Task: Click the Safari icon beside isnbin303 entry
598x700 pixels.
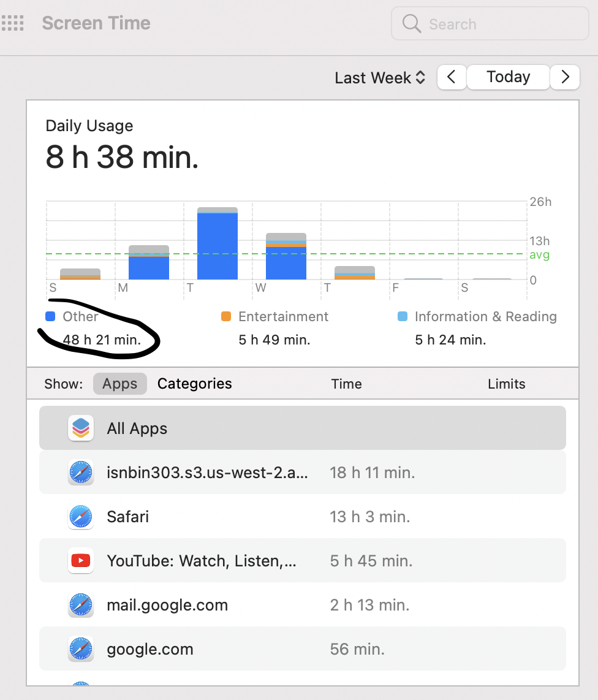Action: 81,473
